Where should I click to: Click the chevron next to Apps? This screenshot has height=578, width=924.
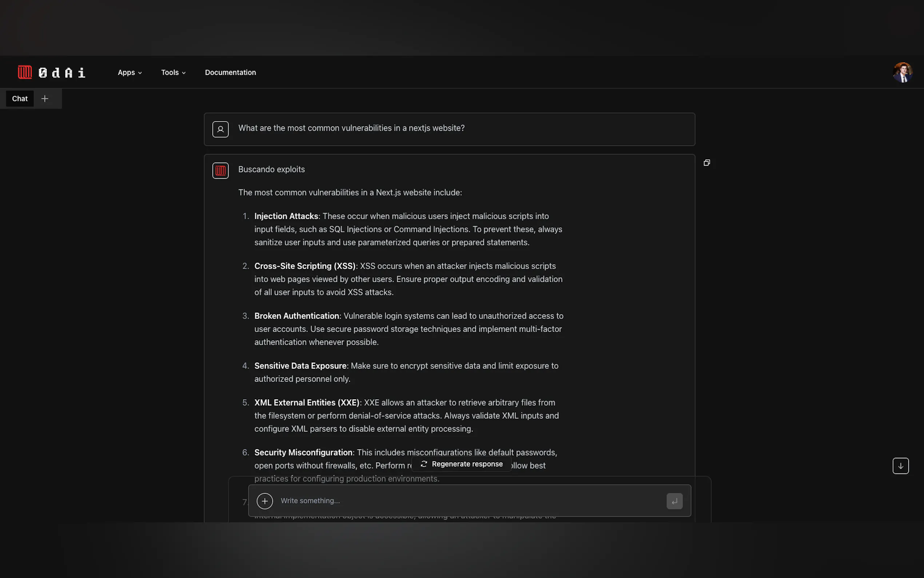point(140,73)
